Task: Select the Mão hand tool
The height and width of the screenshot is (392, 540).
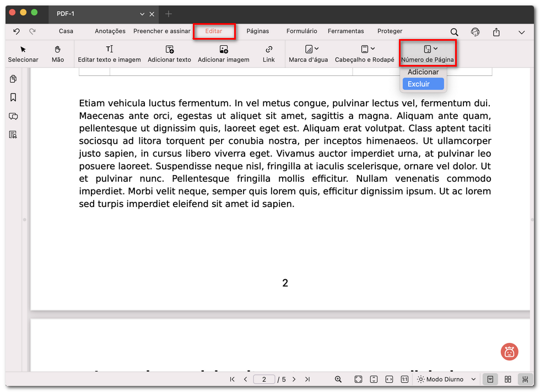Action: (x=57, y=53)
